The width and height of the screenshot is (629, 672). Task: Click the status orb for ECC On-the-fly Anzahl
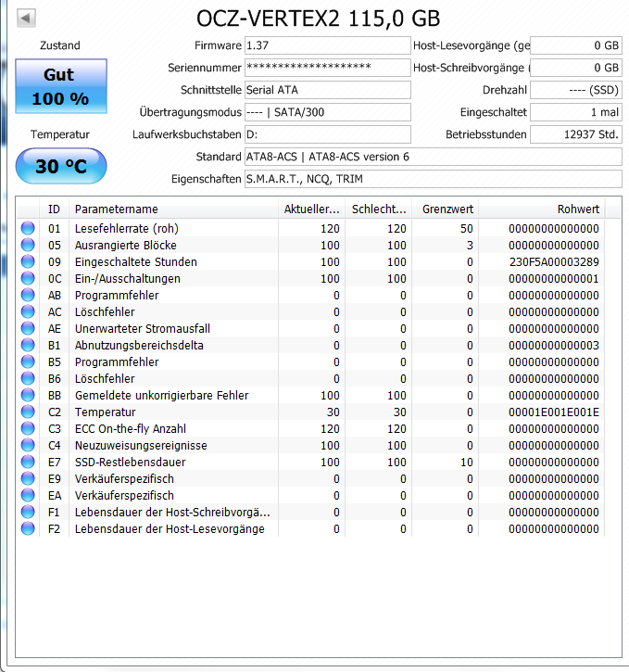coord(28,428)
